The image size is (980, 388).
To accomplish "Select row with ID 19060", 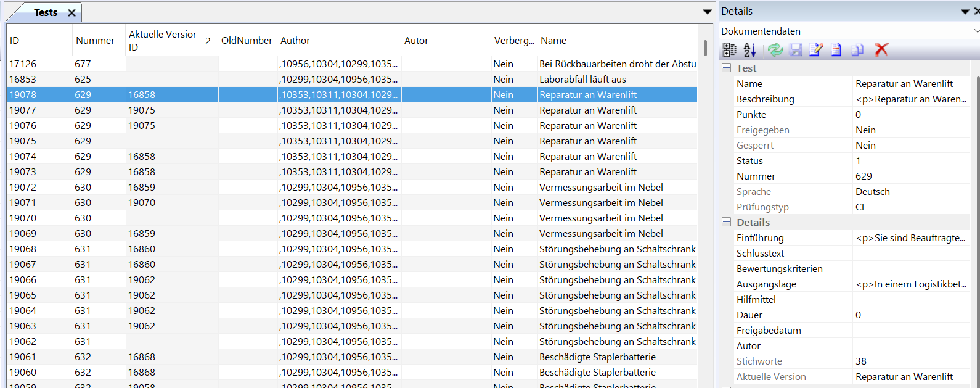I will tap(352, 372).
